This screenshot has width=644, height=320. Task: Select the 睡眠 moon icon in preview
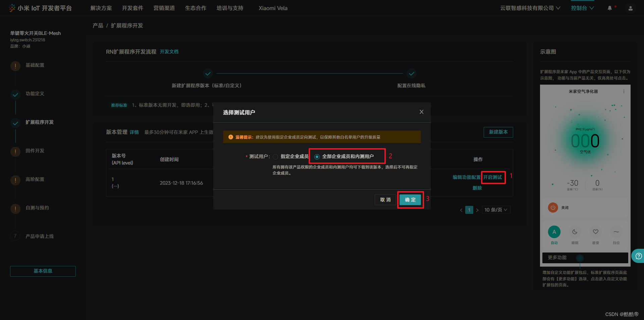(x=575, y=232)
